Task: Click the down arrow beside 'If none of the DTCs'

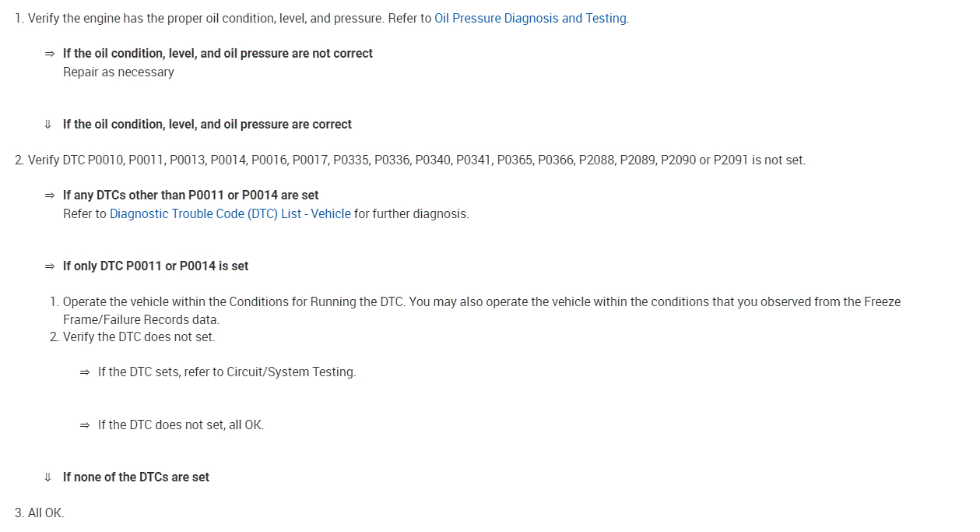Action: [48, 477]
